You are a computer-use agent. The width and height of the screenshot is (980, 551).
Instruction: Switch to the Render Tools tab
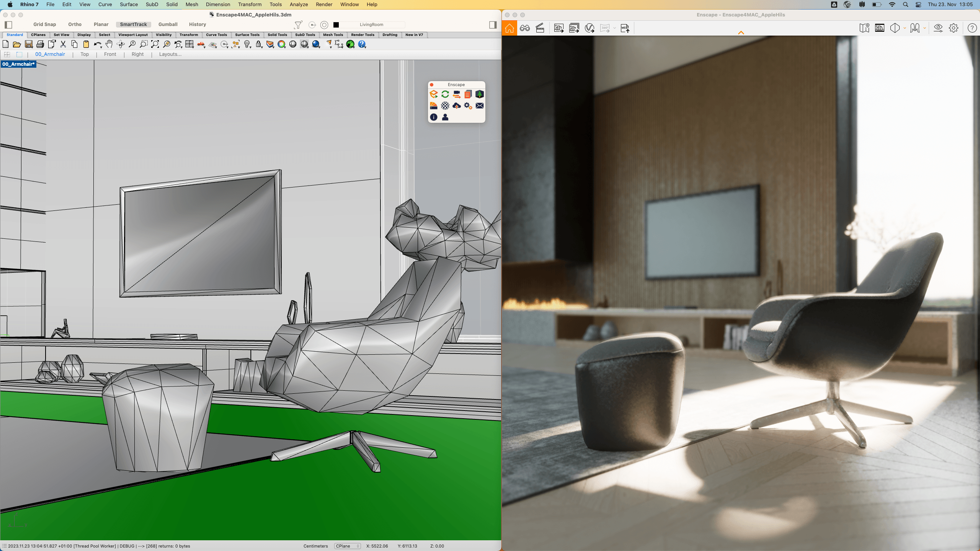click(362, 35)
